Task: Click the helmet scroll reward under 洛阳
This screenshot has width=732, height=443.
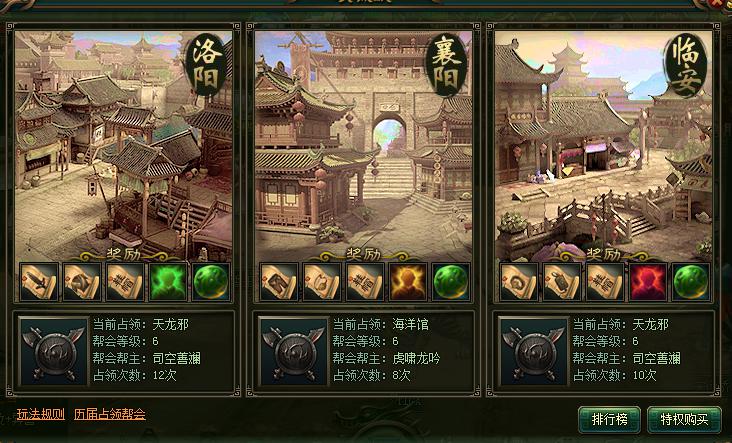Action: (82, 281)
